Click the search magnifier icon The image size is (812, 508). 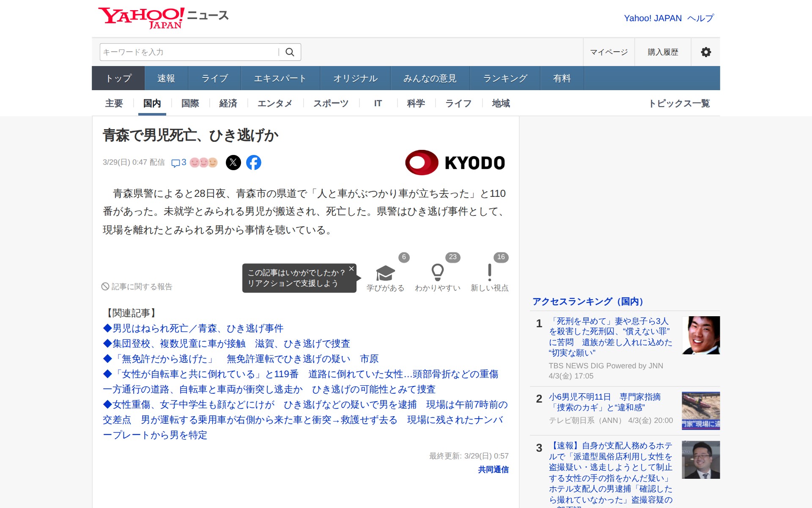click(290, 52)
